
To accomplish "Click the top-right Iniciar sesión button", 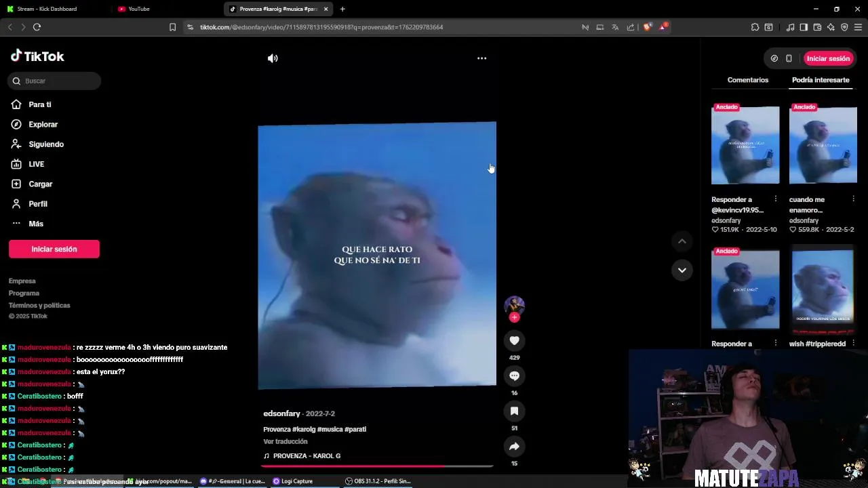I will (828, 58).
